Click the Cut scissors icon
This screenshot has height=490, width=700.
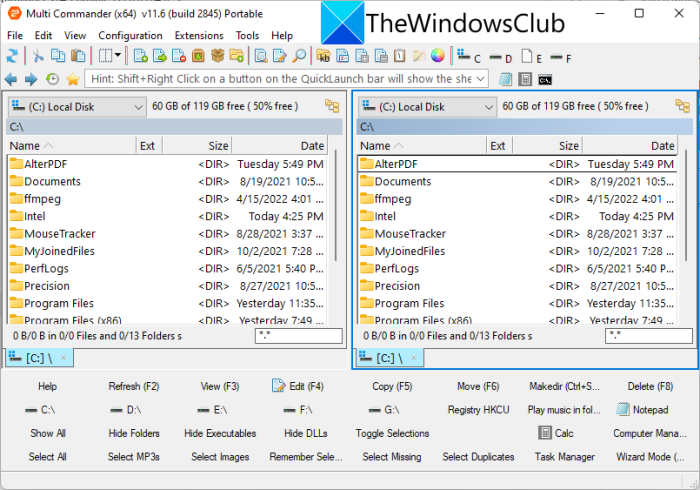point(38,56)
